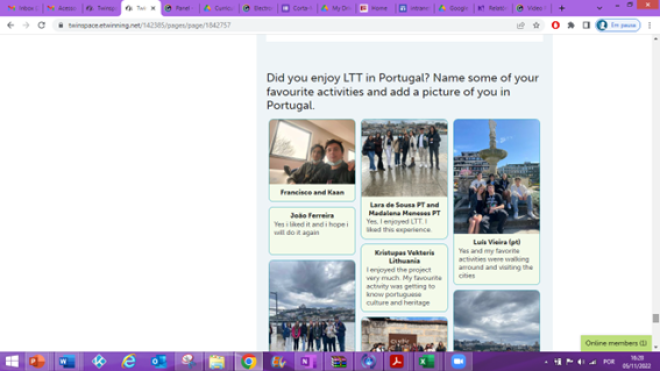Expand the tab search chevron
Image resolution: width=660 pixels, height=371 pixels.
pos(599,8)
